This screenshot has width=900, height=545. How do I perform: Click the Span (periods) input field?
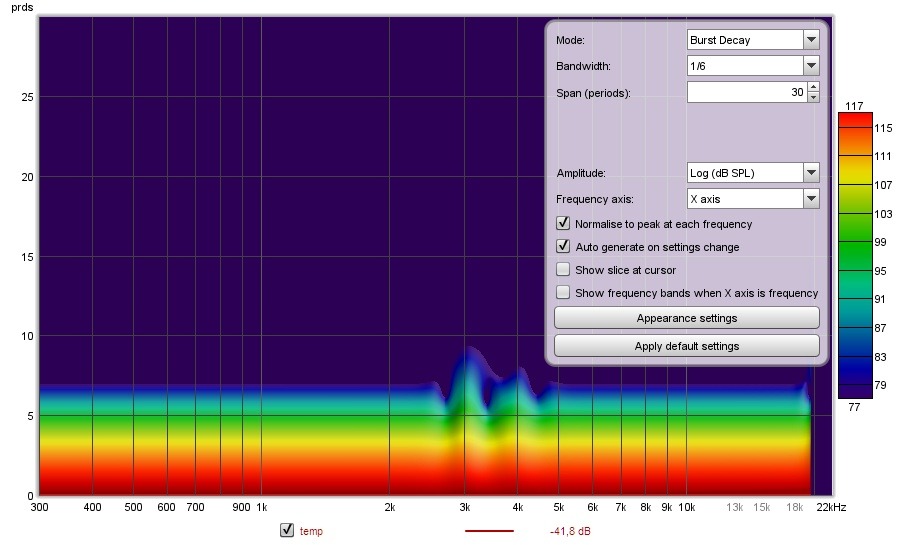click(x=747, y=92)
